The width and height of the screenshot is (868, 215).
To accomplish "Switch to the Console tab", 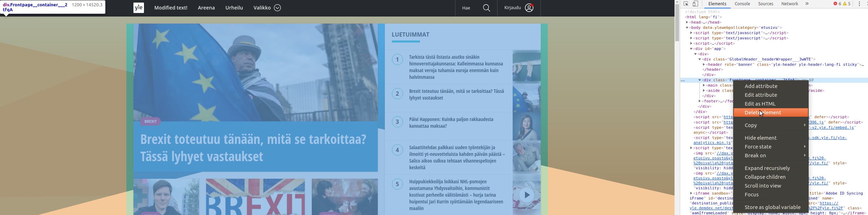I will coord(742,4).
